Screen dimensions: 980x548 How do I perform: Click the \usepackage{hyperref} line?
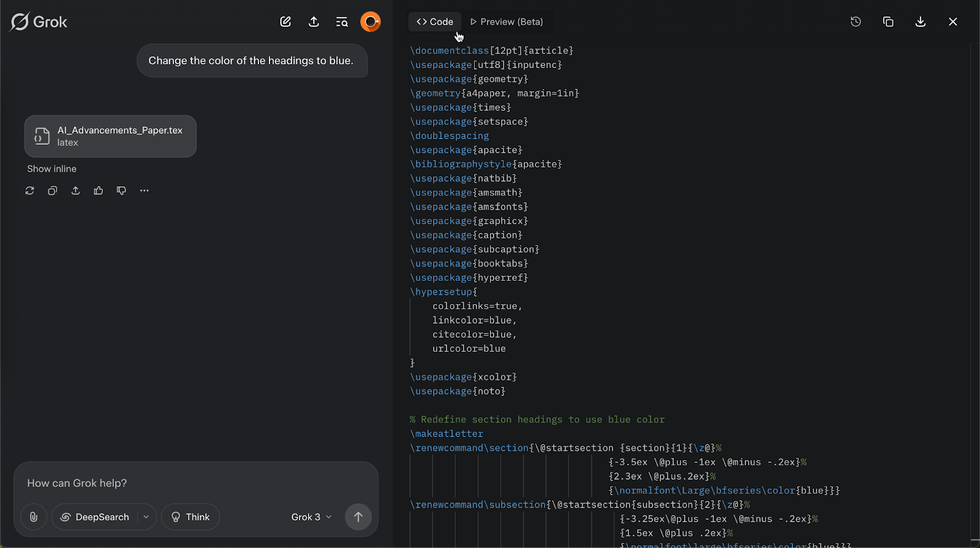point(469,278)
